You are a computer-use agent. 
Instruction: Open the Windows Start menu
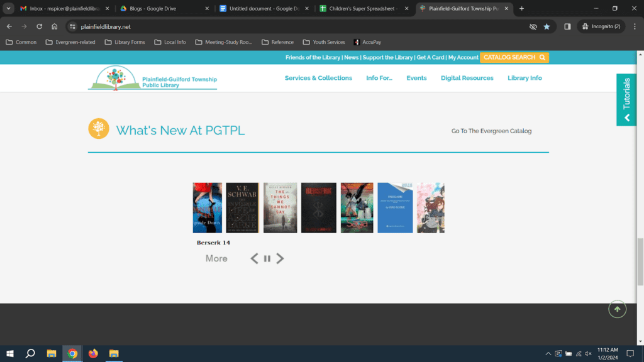click(x=10, y=353)
